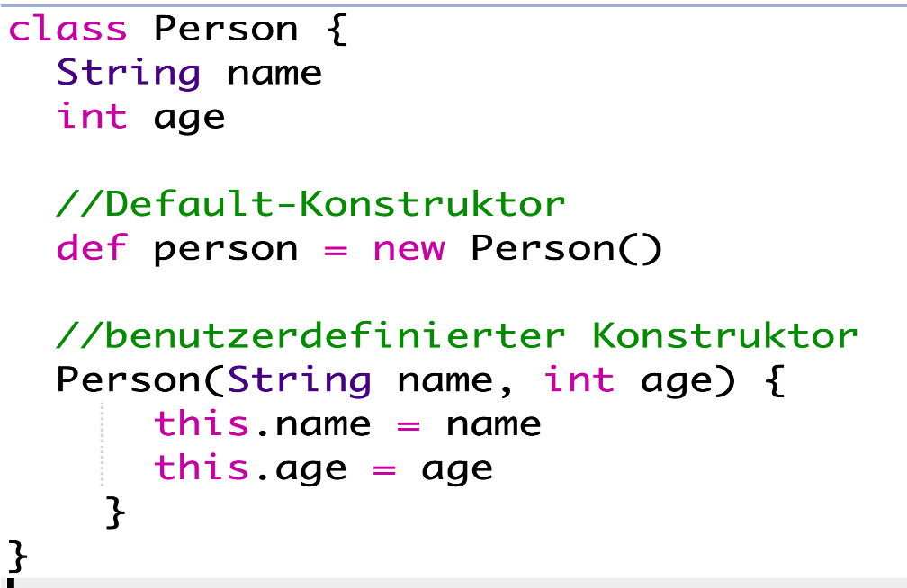The width and height of the screenshot is (907, 588).
Task: Click the '//benutzerdefinierter Konstruktor' comment
Action: [456, 336]
